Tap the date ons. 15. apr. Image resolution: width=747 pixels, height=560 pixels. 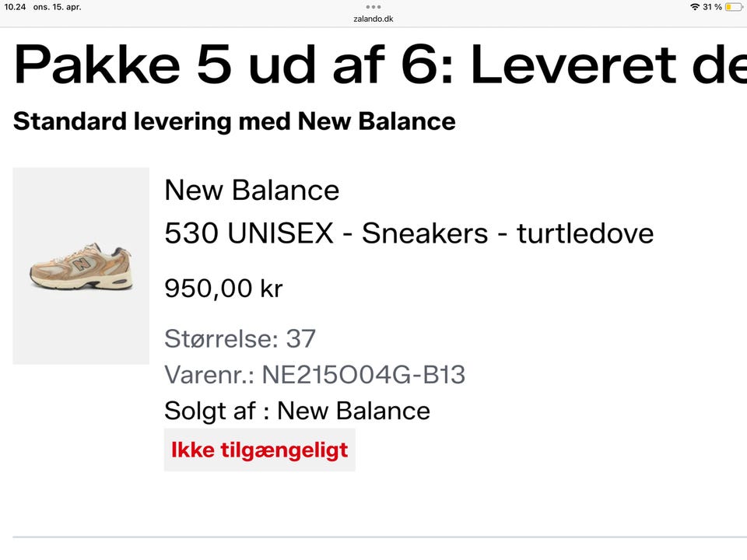point(57,7)
